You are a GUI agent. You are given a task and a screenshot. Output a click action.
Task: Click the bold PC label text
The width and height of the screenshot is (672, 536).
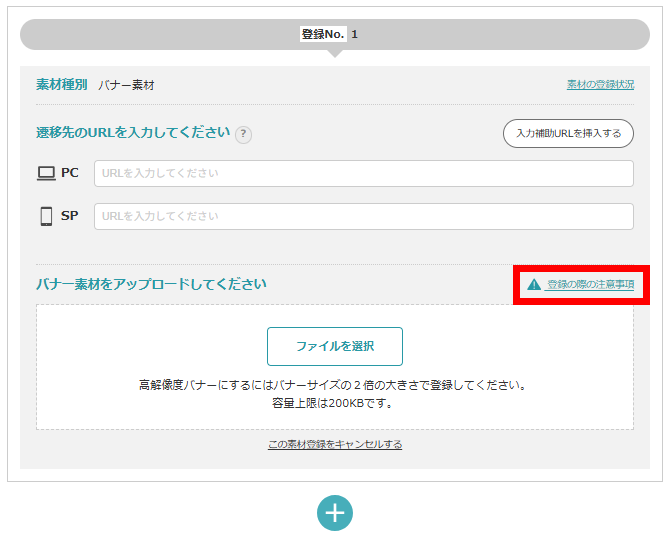coord(70,173)
